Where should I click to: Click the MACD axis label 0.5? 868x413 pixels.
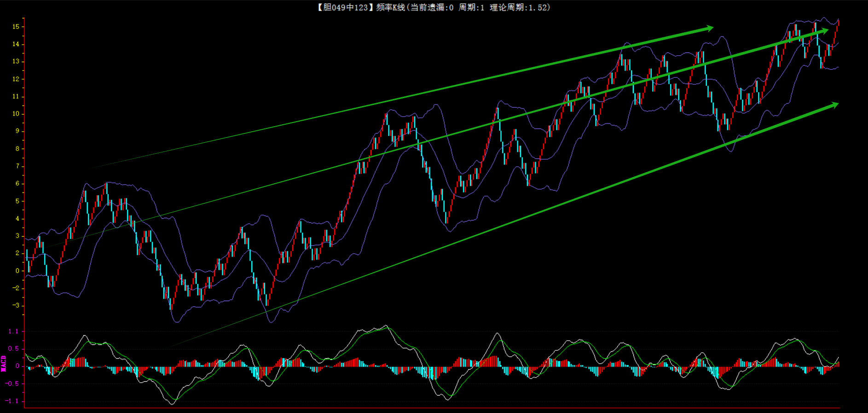click(x=13, y=349)
